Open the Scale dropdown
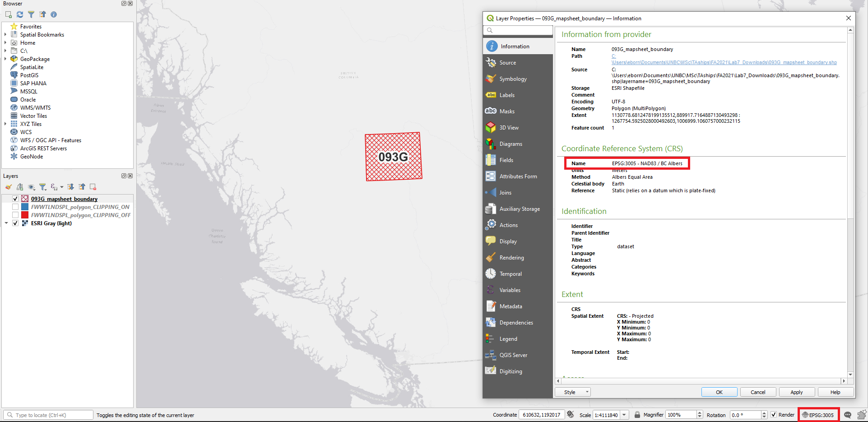 624,414
